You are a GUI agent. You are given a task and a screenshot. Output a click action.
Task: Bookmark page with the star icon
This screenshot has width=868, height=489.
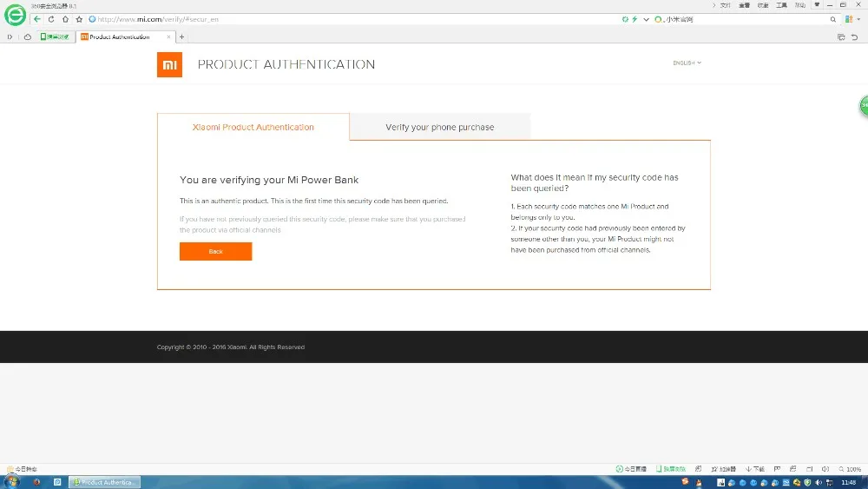[79, 19]
